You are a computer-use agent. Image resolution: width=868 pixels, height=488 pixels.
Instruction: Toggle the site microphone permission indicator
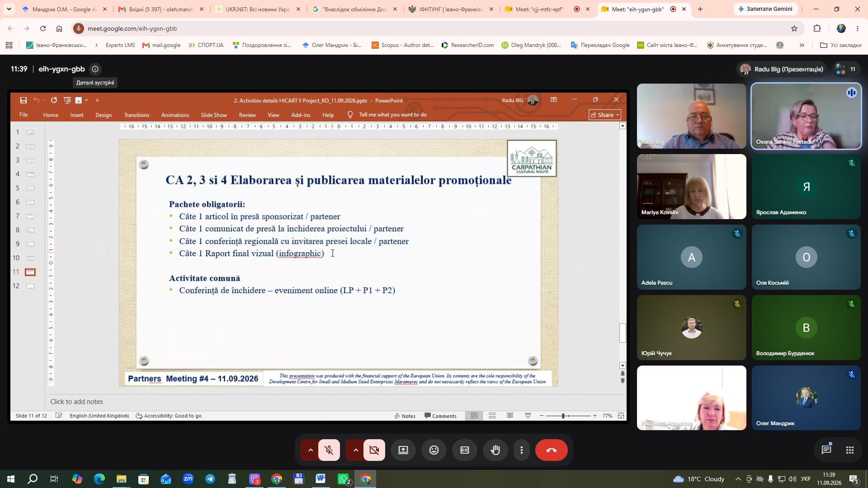79,28
